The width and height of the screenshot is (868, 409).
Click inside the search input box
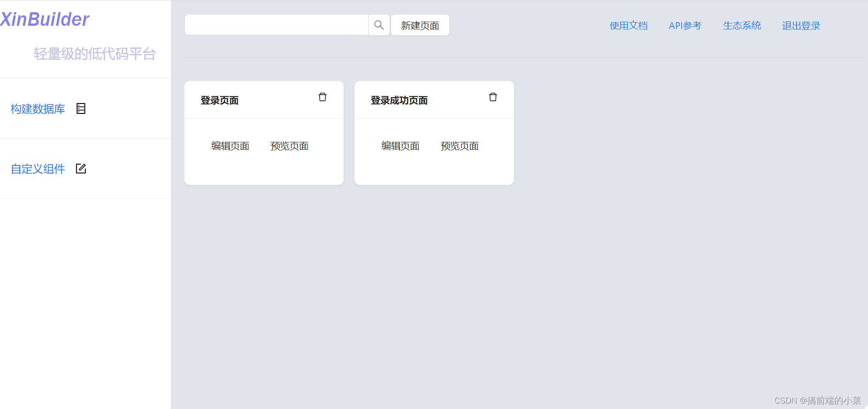[276, 25]
